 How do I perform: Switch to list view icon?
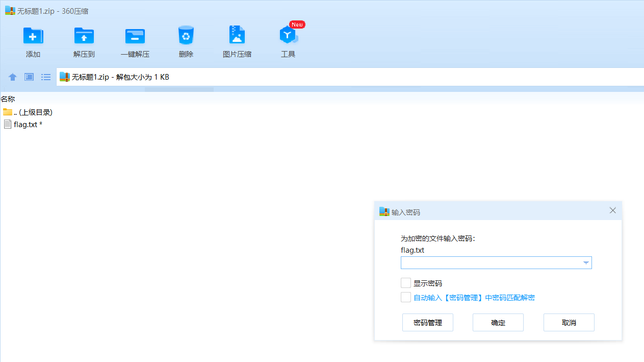[46, 77]
